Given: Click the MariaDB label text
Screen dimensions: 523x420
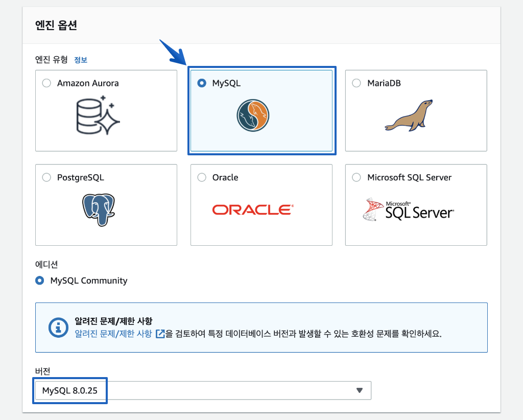Looking at the screenshot, I should pos(384,83).
